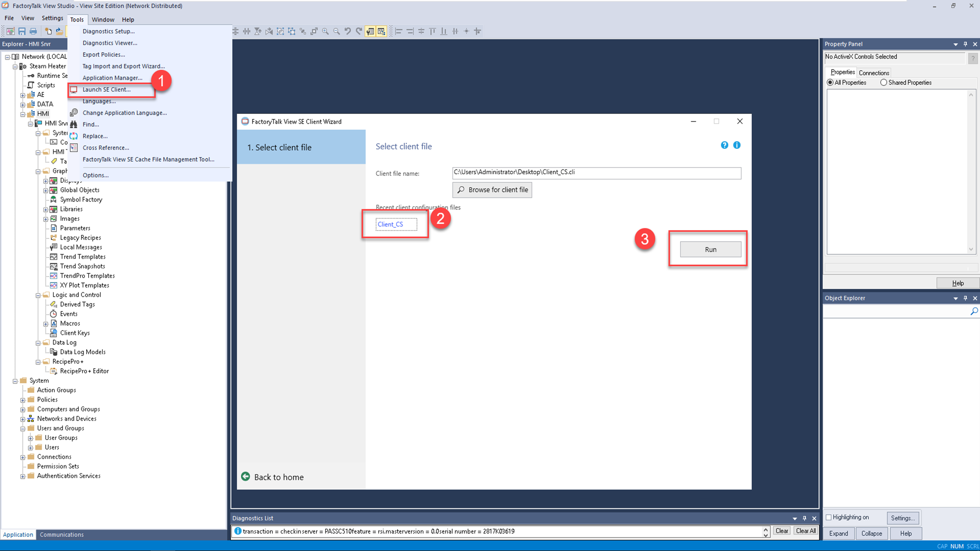
Task: Select the RecipePro+ Editor tree item
Action: (85, 371)
